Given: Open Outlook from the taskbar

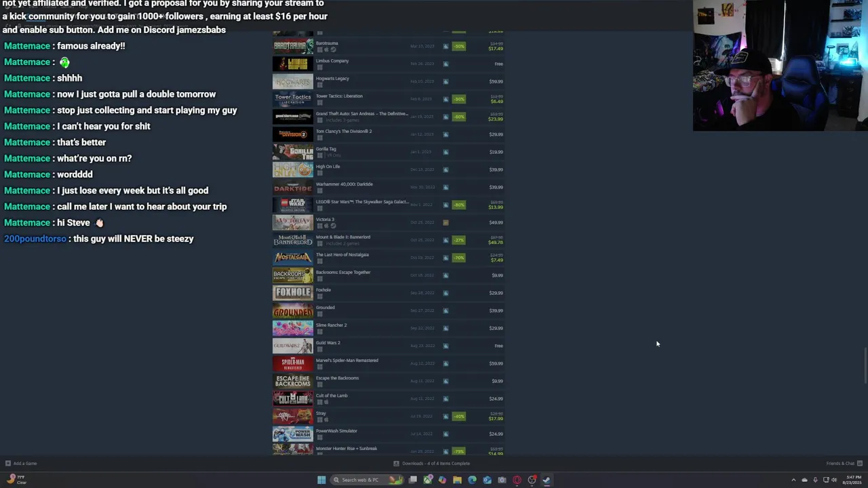Looking at the screenshot, I should click(487, 480).
